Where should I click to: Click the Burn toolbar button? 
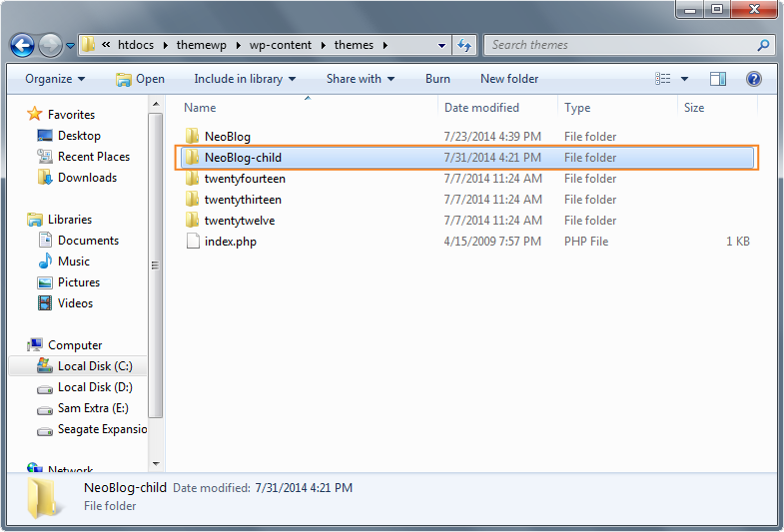[x=437, y=79]
